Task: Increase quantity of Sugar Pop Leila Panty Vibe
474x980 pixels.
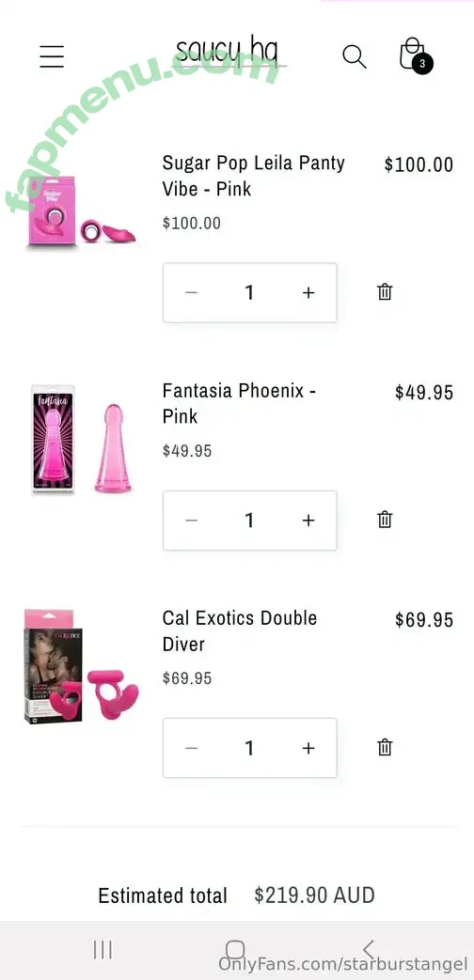Action: click(308, 292)
